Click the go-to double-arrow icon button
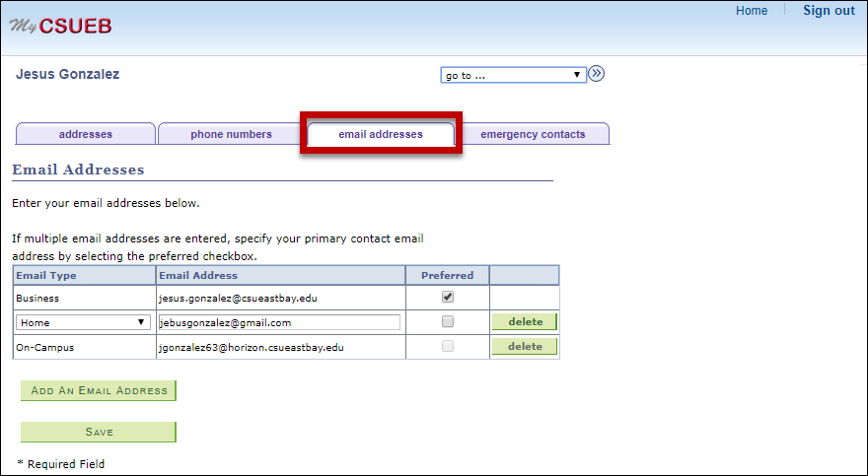868x476 pixels. pyautogui.click(x=596, y=74)
